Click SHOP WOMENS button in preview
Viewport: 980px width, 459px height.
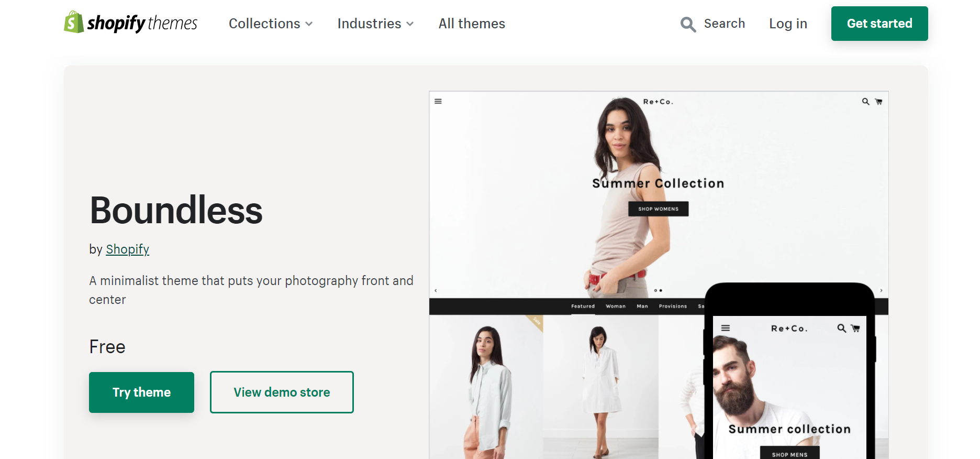tap(658, 209)
